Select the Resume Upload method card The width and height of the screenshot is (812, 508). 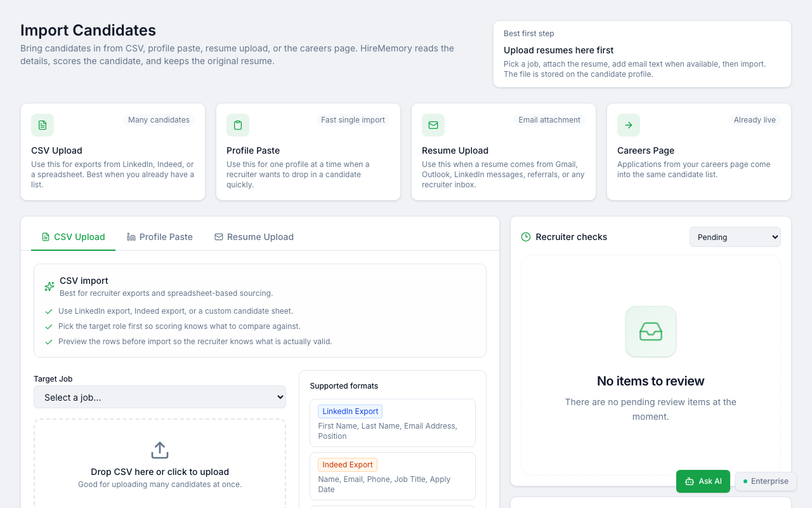pyautogui.click(x=504, y=152)
